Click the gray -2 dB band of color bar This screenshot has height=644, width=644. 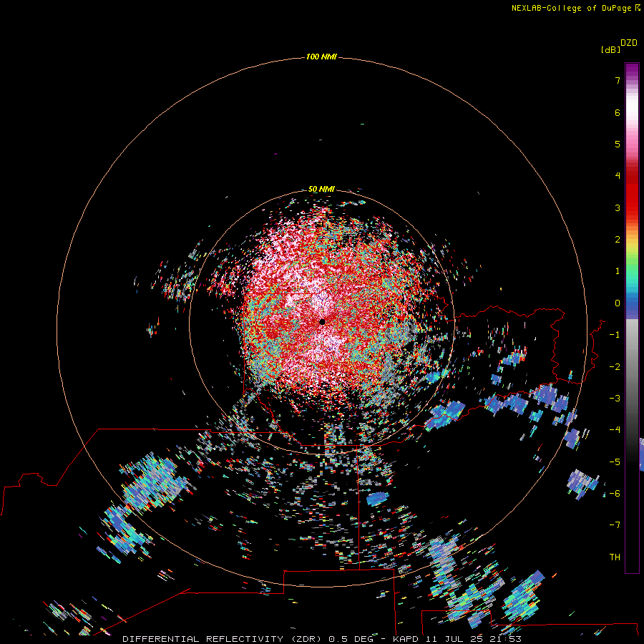(x=632, y=366)
